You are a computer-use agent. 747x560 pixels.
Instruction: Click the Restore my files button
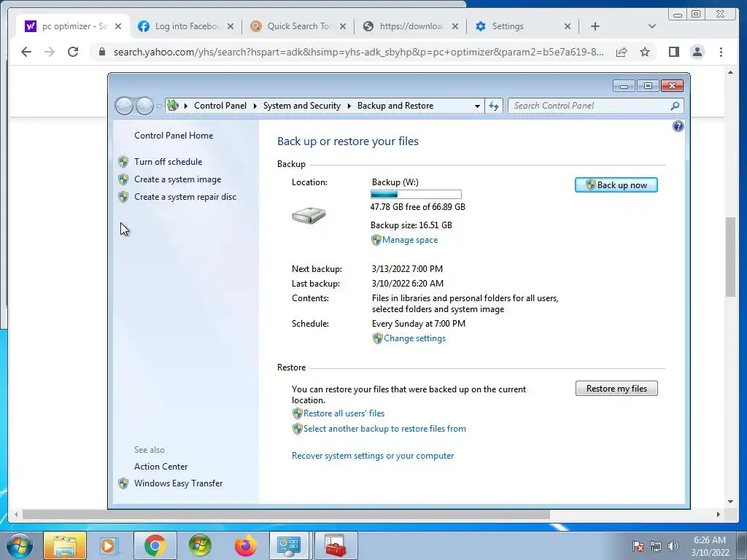pos(616,389)
